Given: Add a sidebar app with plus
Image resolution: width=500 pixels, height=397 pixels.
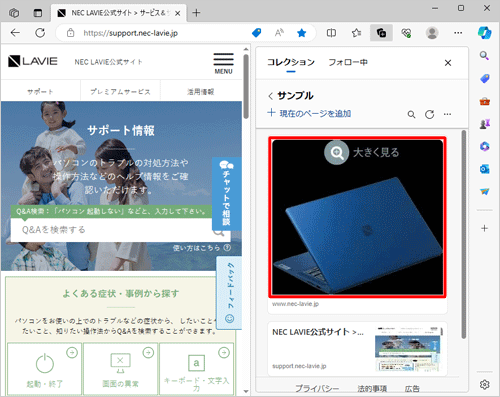Looking at the screenshot, I should pyautogui.click(x=485, y=228).
